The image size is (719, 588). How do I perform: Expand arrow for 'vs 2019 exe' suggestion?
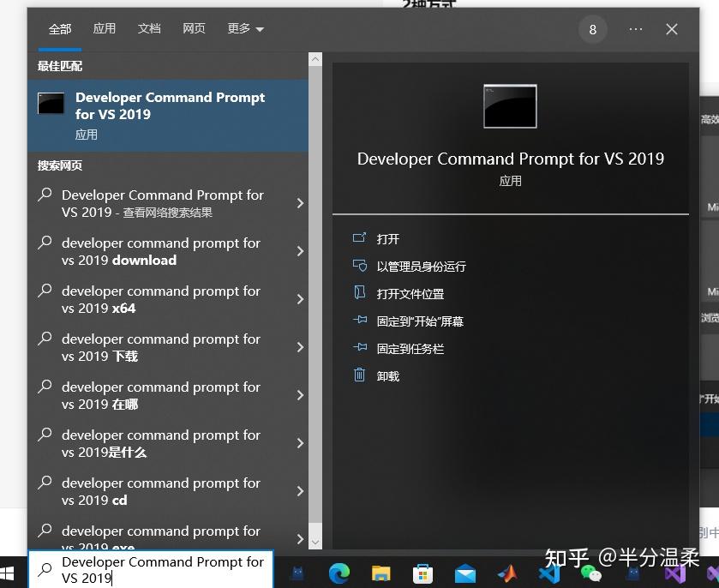pos(300,539)
